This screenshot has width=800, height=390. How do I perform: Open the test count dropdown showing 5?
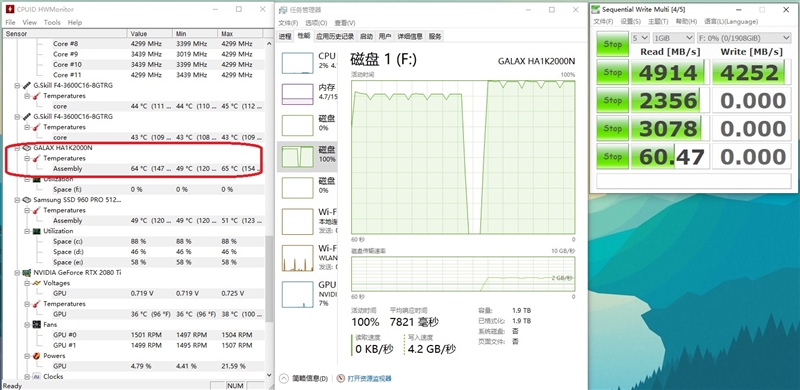coord(640,38)
